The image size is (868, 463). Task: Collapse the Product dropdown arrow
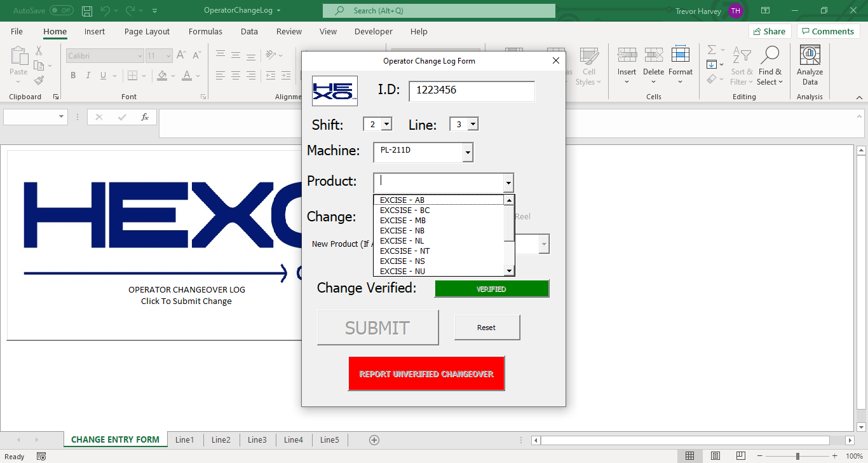(x=508, y=183)
